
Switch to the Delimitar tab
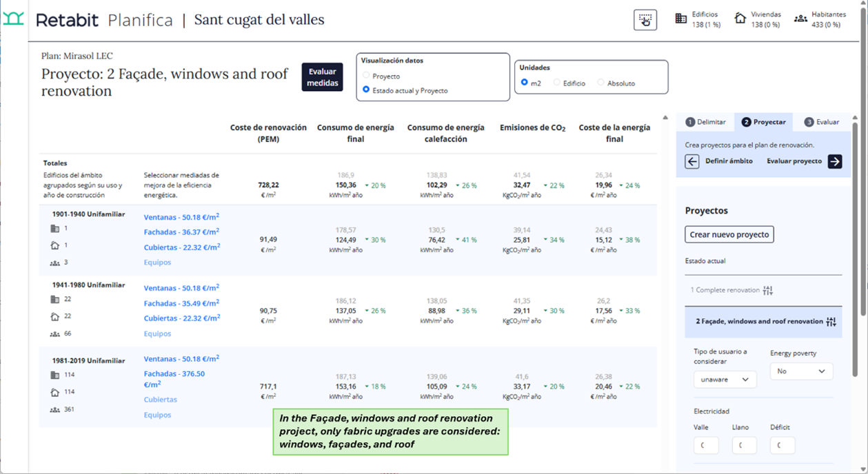[x=705, y=122]
